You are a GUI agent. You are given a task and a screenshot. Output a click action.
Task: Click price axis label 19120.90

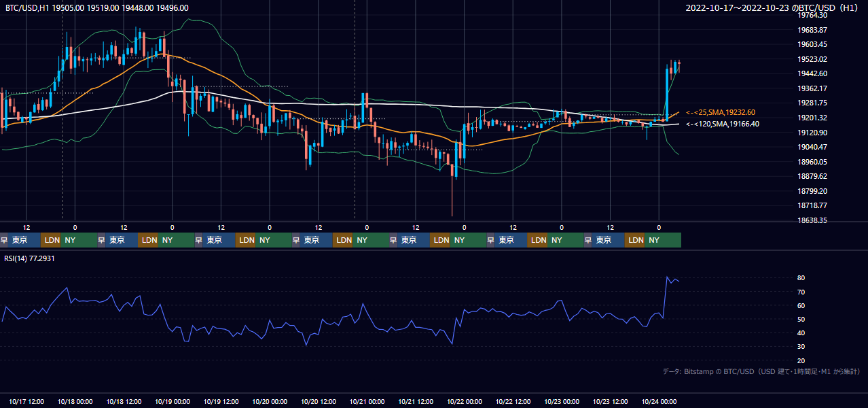click(x=812, y=133)
